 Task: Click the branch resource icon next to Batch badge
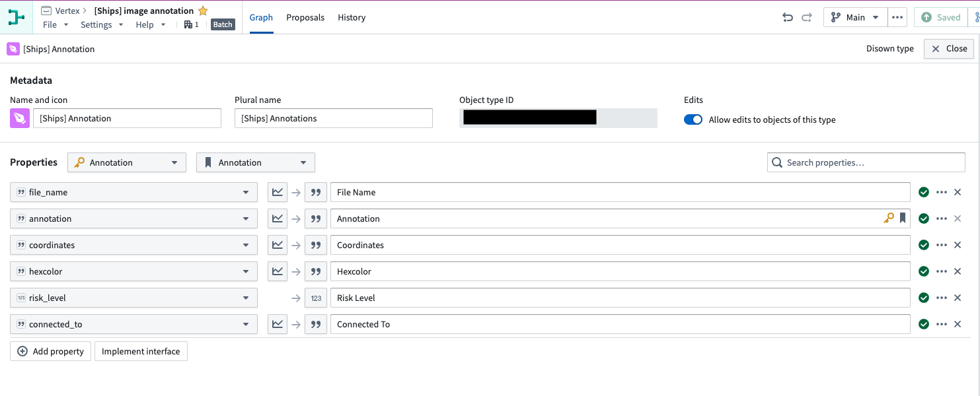pos(190,23)
